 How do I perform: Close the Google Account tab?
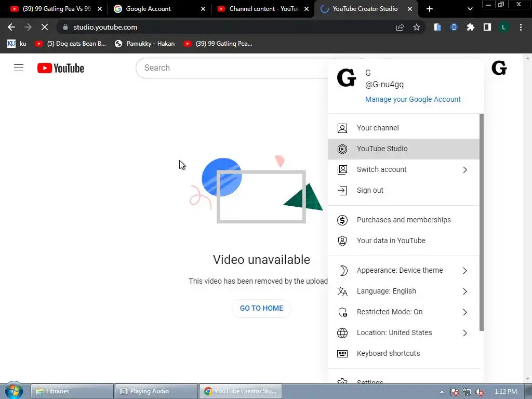203,9
